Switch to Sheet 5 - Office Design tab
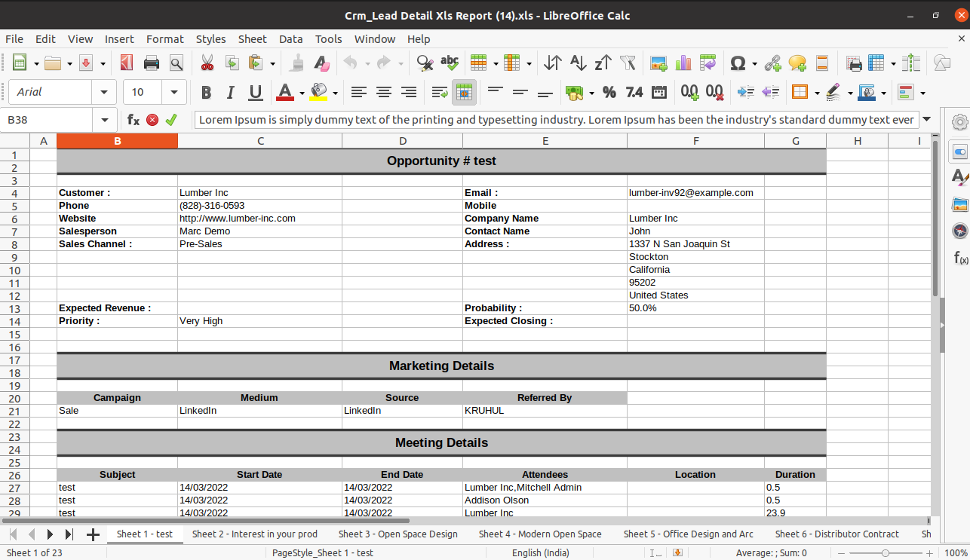Viewport: 970px width, 560px height. point(689,534)
